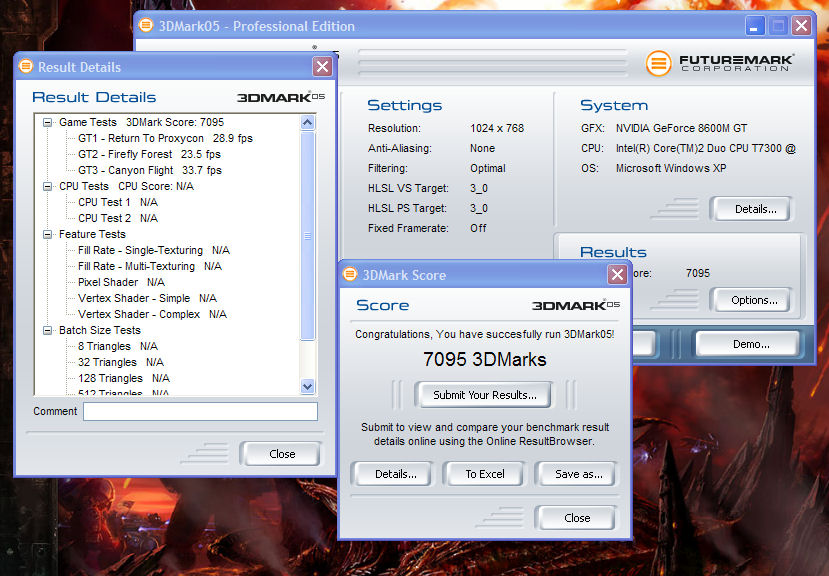The width and height of the screenshot is (829, 576).
Task: Submit Your Results button
Action: [x=484, y=395]
